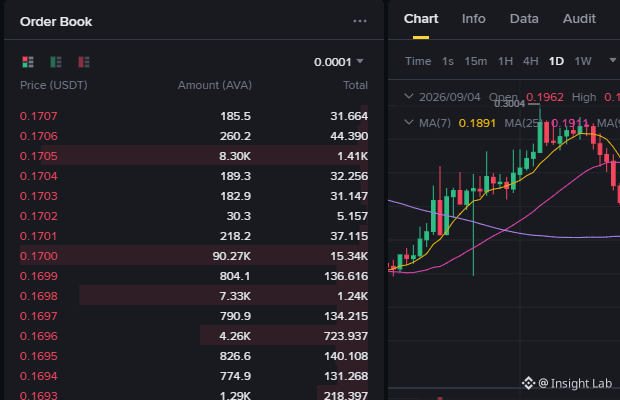
Task: Open the Data tab
Action: (x=524, y=19)
